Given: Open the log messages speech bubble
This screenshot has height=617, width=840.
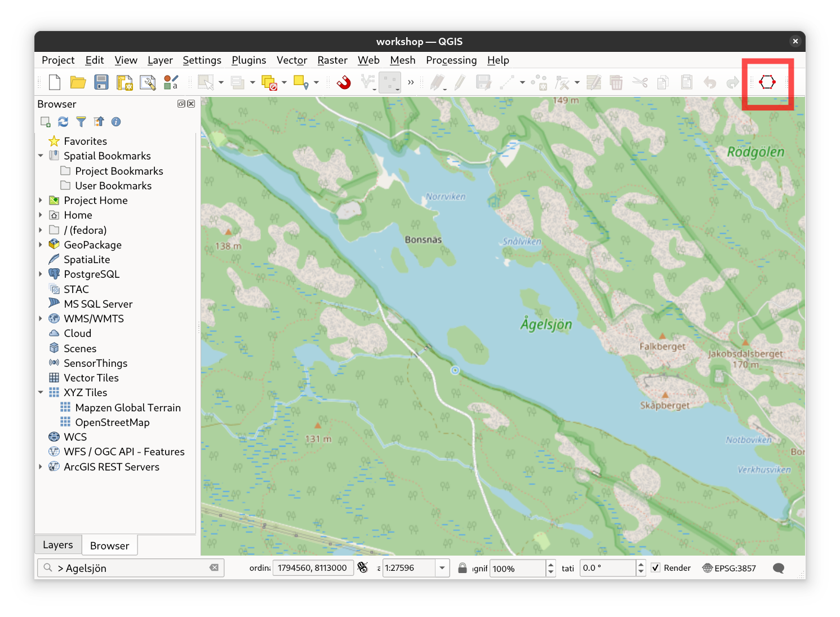Looking at the screenshot, I should [x=778, y=568].
